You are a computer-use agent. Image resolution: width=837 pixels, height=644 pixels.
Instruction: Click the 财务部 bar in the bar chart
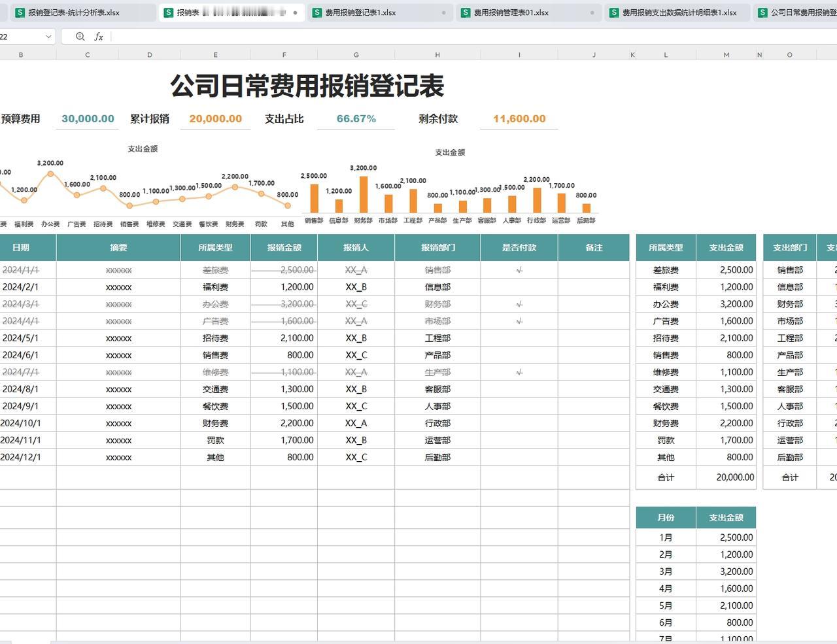[364, 195]
